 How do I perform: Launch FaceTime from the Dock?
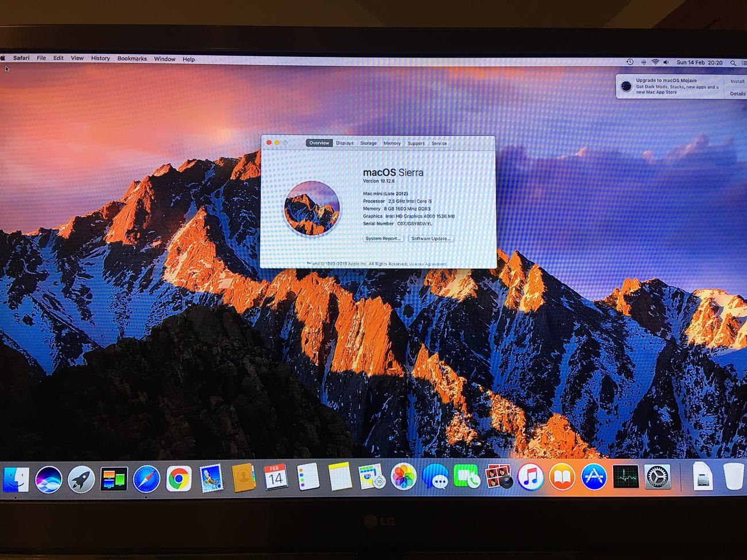(467, 477)
